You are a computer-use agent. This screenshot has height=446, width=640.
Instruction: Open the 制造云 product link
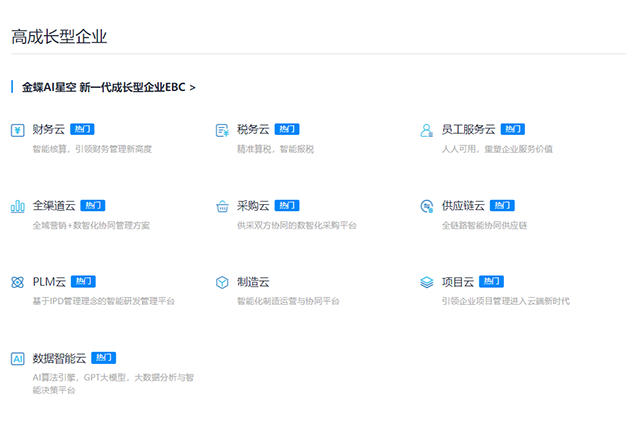coord(253,282)
